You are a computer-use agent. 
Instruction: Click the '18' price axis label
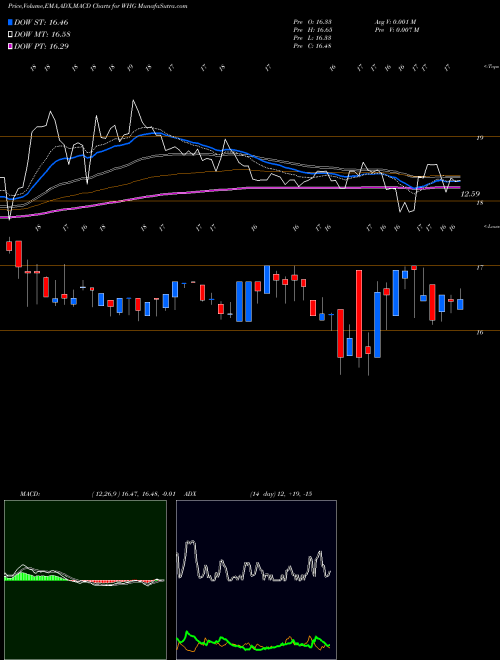480,203
